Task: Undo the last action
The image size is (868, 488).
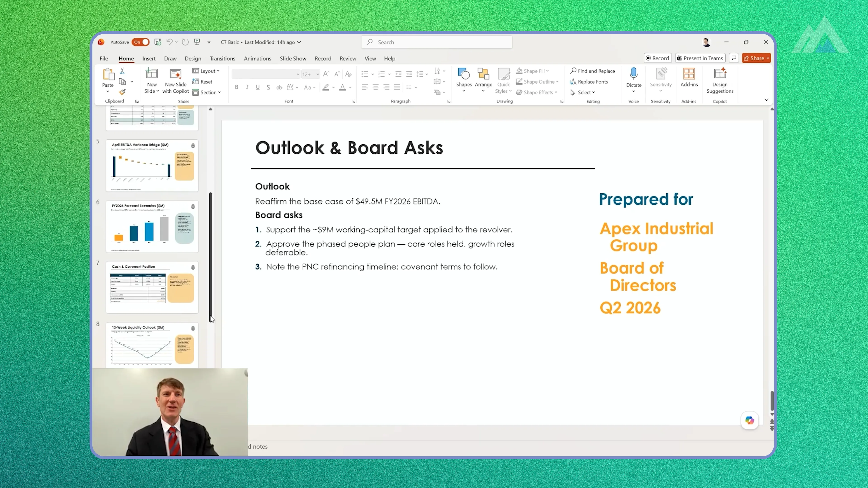Action: tap(170, 42)
